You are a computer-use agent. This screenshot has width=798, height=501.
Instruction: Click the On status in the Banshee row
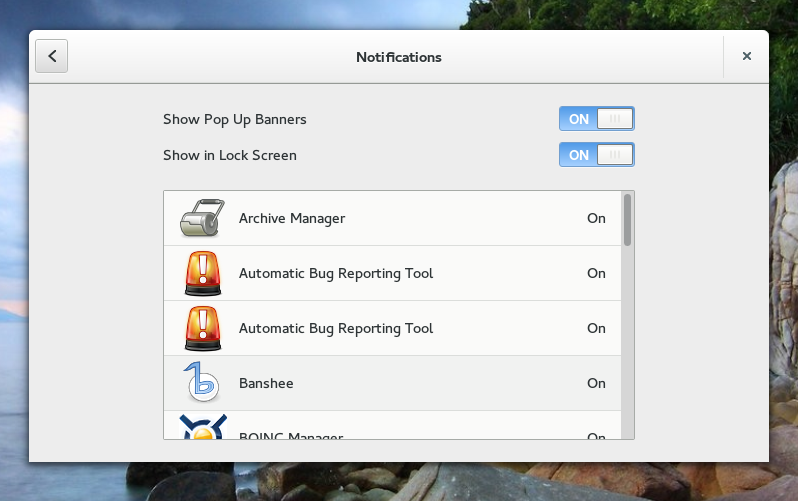[596, 383]
